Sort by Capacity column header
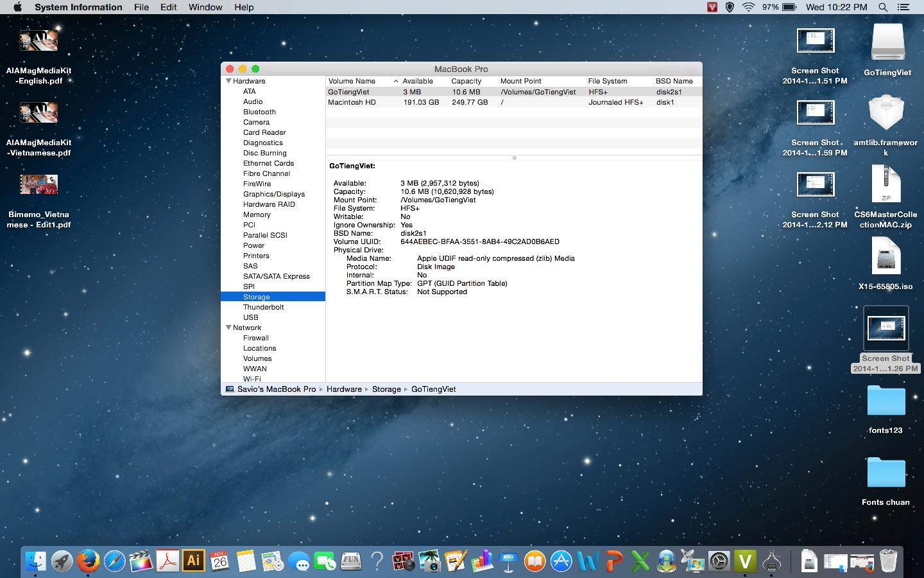 tap(474, 81)
